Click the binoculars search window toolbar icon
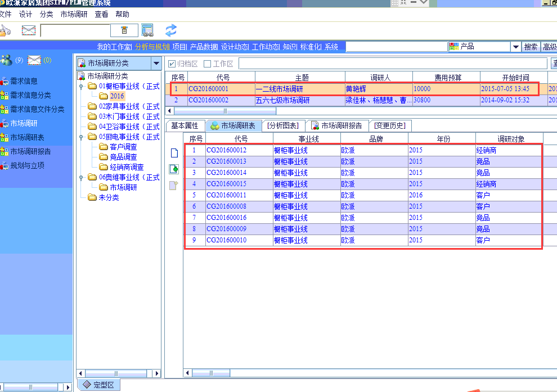 click(147, 30)
